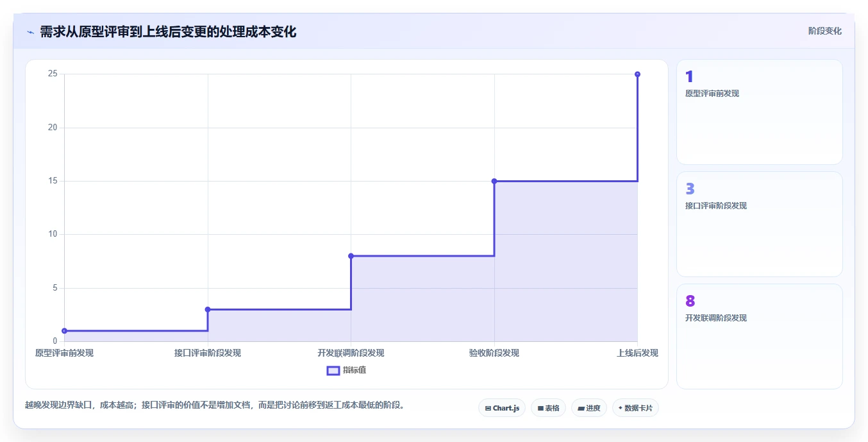Open the card showing 1 原型评审前发现
Screen dimensions: 868x442
point(759,112)
